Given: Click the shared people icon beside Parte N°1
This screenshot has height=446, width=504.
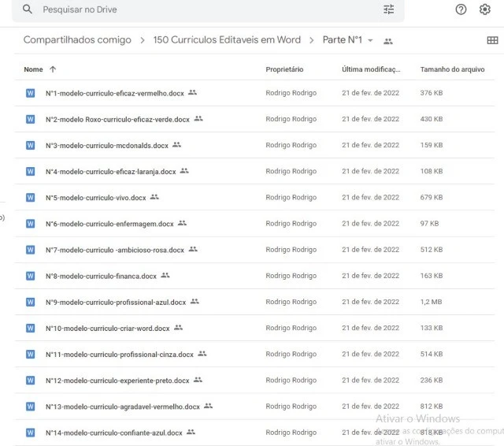Looking at the screenshot, I should pyautogui.click(x=388, y=41).
